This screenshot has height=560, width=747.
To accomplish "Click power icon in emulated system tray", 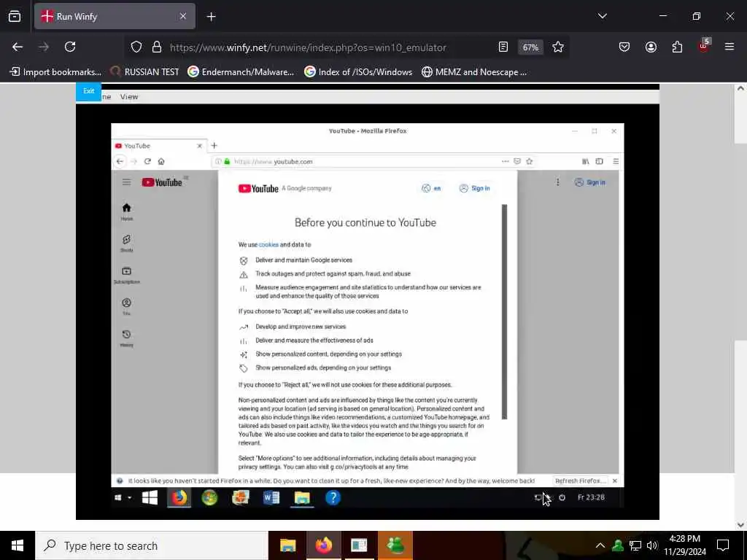I will point(562,497).
